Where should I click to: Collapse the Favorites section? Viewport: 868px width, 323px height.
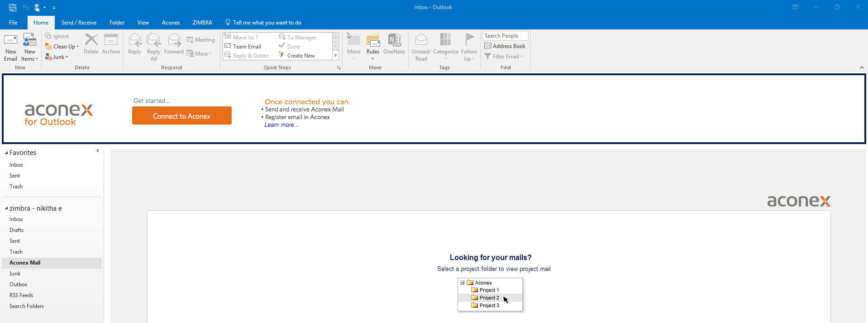coord(6,153)
